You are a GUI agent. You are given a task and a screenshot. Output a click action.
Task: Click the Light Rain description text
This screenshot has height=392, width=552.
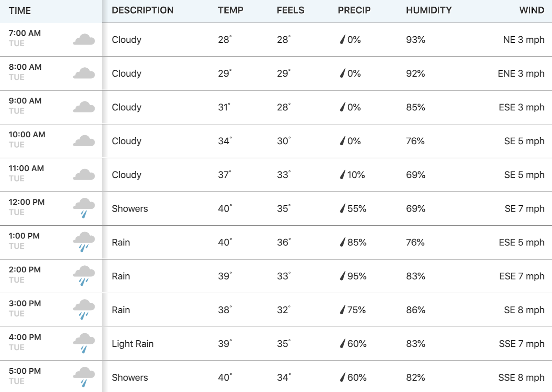[133, 344]
